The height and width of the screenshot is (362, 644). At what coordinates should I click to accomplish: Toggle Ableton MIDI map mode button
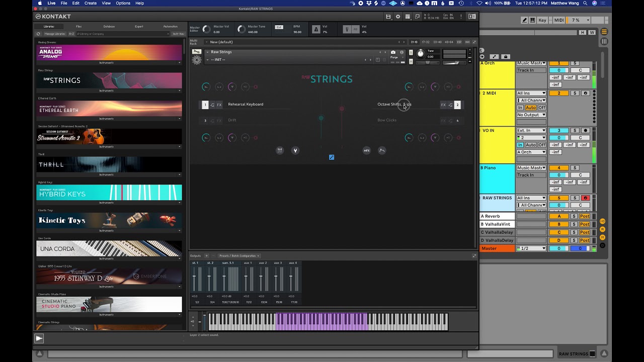point(559,20)
